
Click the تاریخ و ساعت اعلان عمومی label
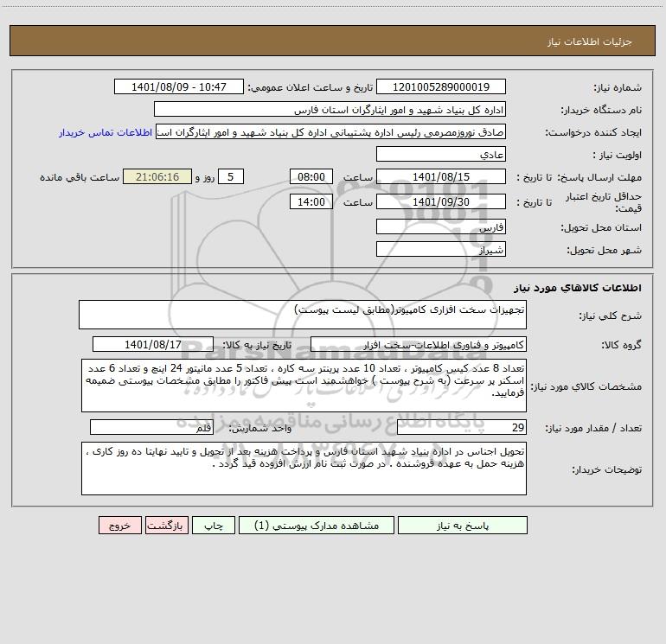click(311, 87)
